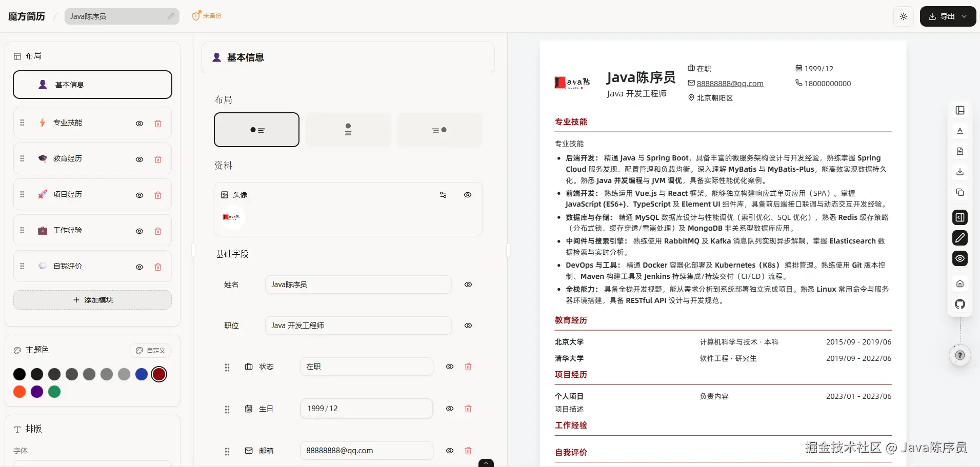This screenshot has height=467, width=980.
Task: Click the download icon in right toolbar
Action: (960, 172)
